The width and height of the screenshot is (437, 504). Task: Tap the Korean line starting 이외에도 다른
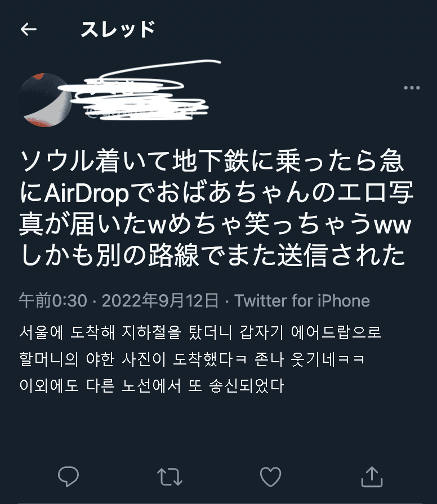click(x=151, y=386)
